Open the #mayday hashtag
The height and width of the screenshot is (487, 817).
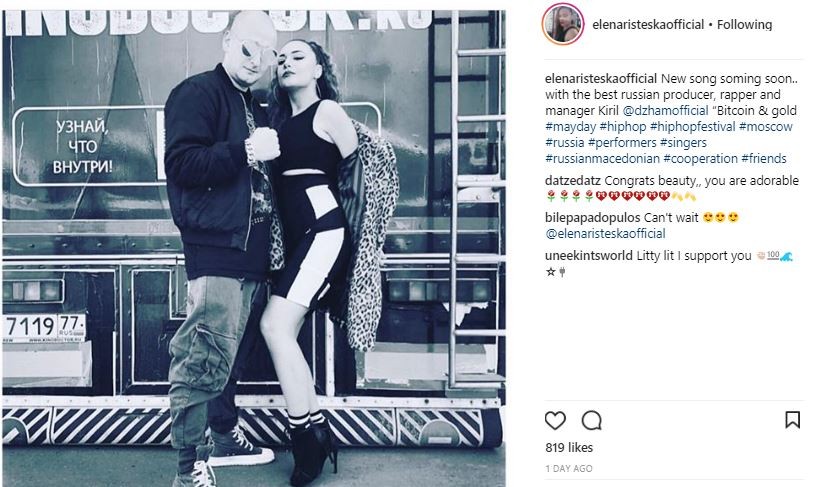click(571, 127)
